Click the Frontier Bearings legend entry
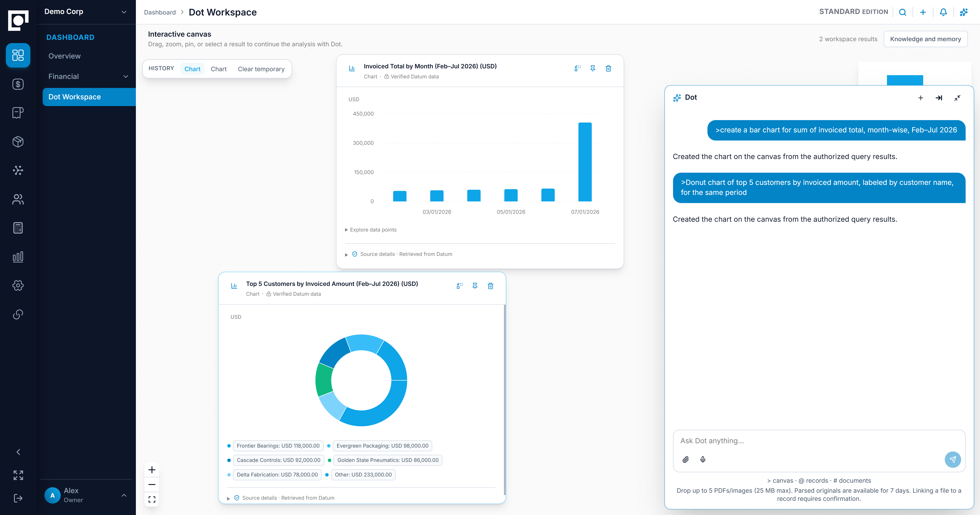This screenshot has height=515, width=980. (278, 446)
